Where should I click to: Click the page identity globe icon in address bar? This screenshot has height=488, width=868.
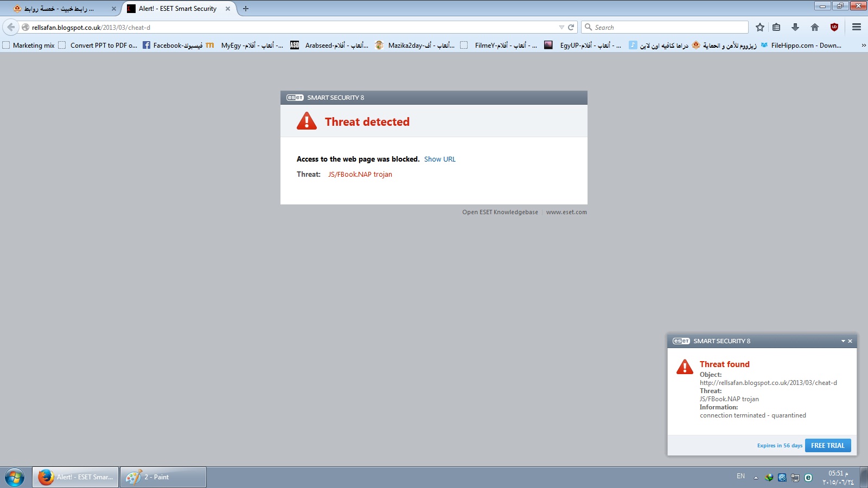click(25, 27)
